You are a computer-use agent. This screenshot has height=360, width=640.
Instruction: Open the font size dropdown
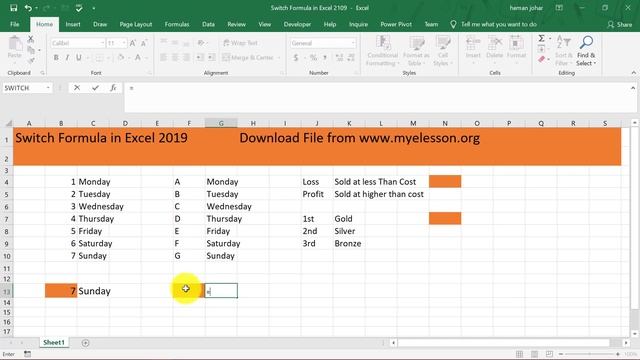(x=124, y=43)
